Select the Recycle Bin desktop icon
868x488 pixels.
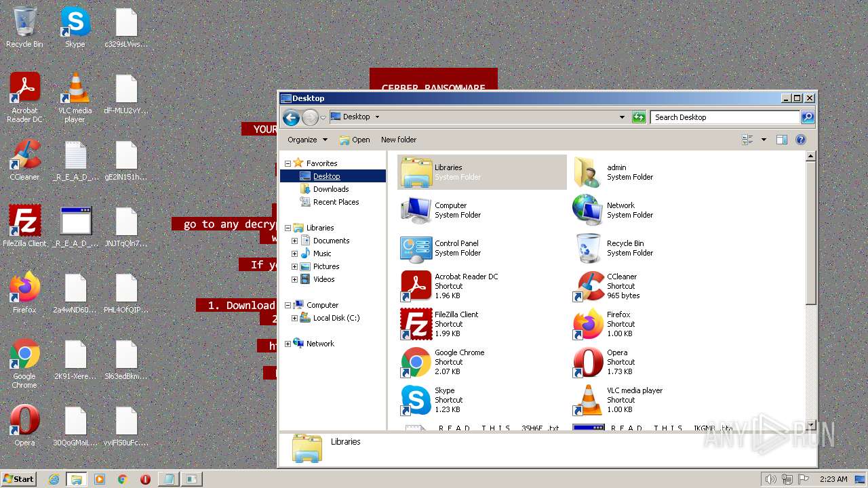(24, 27)
